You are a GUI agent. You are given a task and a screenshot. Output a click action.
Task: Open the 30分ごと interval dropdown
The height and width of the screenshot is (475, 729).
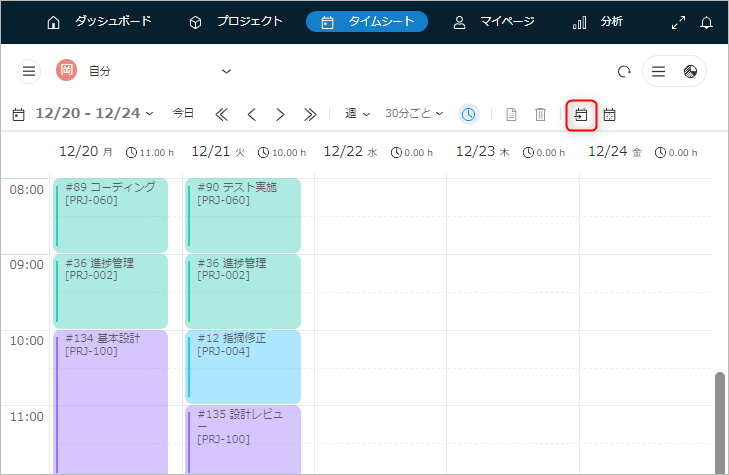coord(414,114)
